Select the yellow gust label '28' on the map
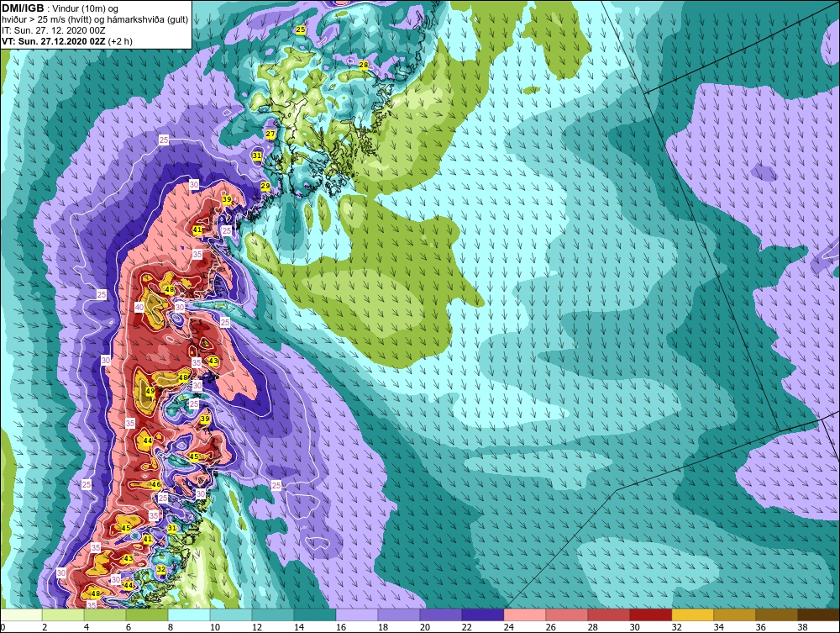 tap(363, 65)
